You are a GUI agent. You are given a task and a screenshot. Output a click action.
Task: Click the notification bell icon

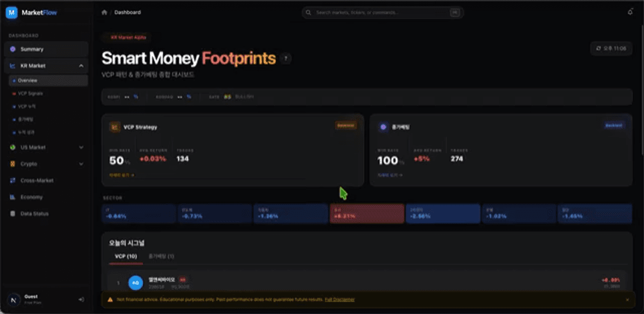[630, 12]
